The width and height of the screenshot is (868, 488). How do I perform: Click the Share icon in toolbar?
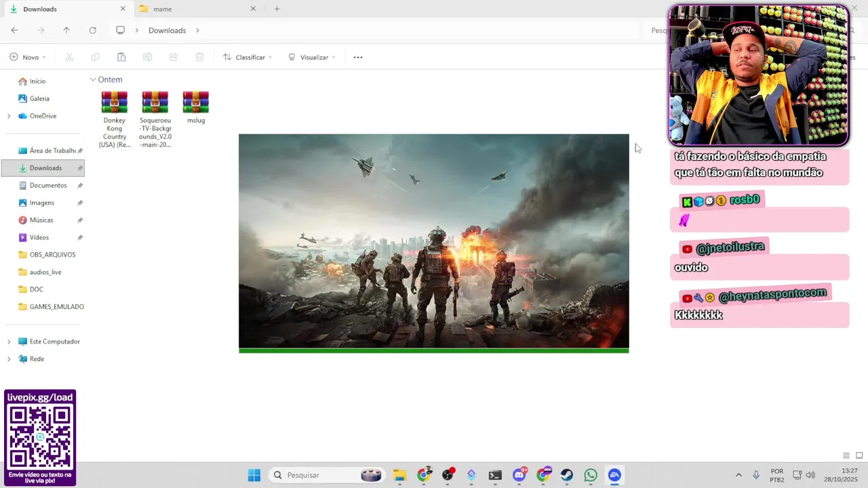tap(174, 58)
